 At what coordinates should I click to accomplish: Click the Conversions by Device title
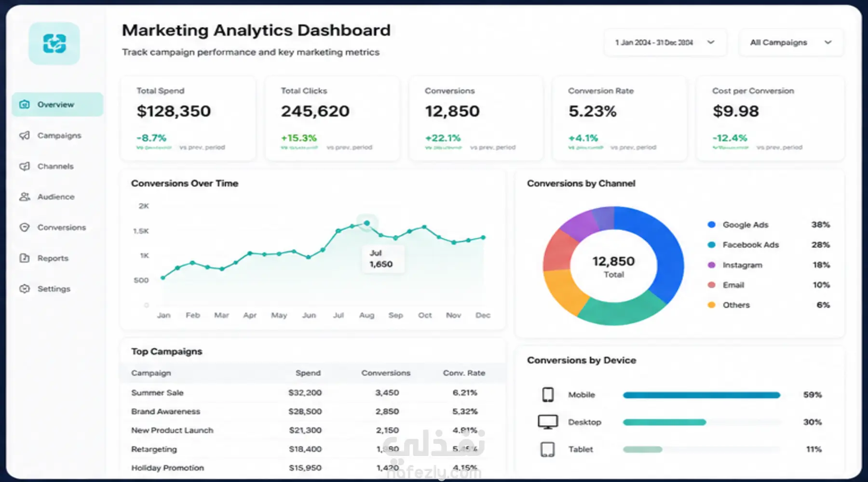(582, 360)
